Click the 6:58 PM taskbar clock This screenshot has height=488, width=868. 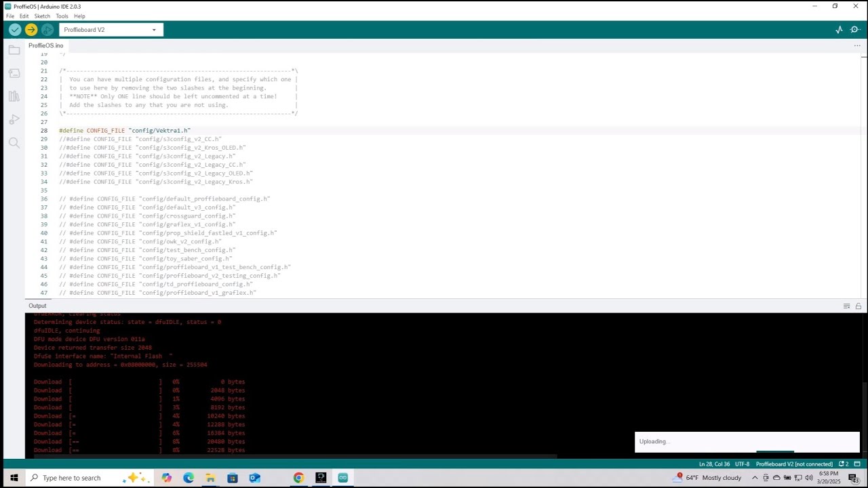click(x=829, y=474)
